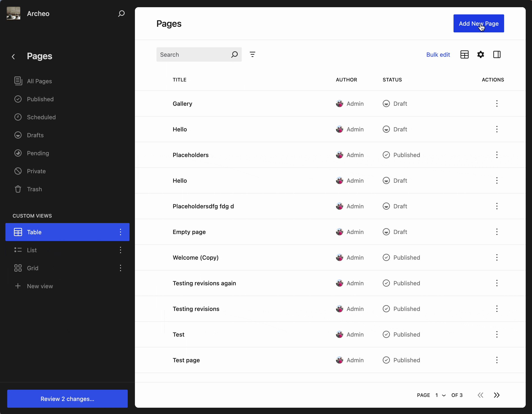
Task: Toggle the details side panel icon
Action: point(497,54)
